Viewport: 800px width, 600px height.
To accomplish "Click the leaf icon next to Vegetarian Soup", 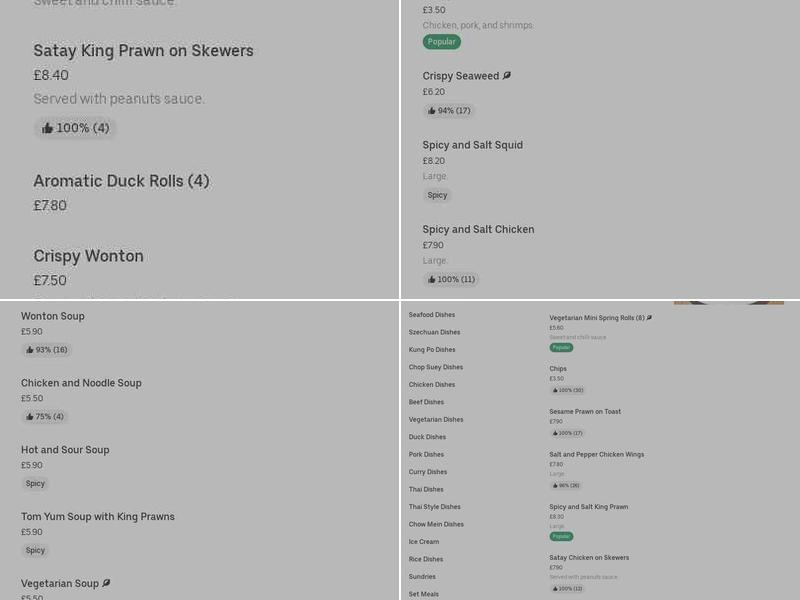I will (x=107, y=583).
